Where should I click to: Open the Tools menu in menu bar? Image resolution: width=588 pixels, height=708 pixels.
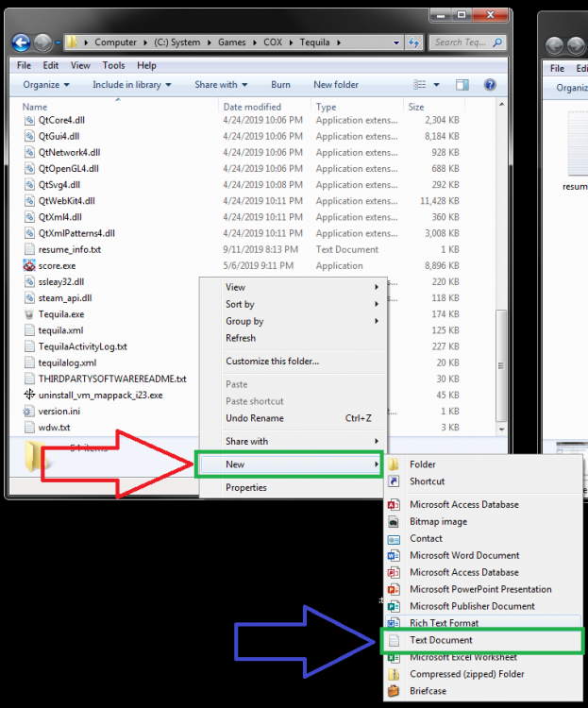tap(113, 66)
